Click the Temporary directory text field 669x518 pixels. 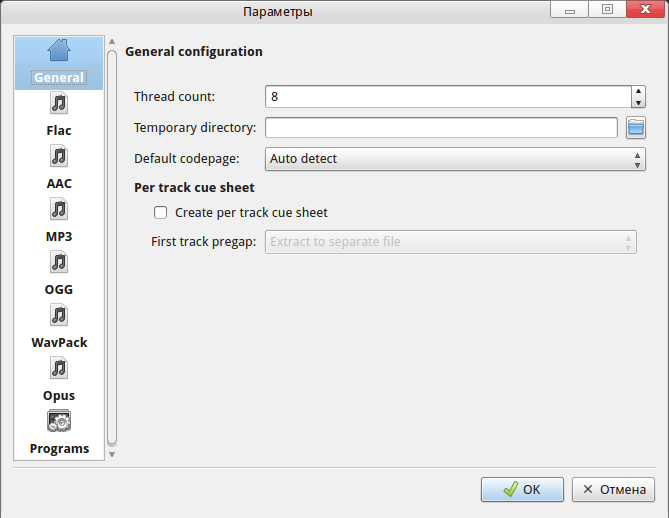[x=441, y=128]
